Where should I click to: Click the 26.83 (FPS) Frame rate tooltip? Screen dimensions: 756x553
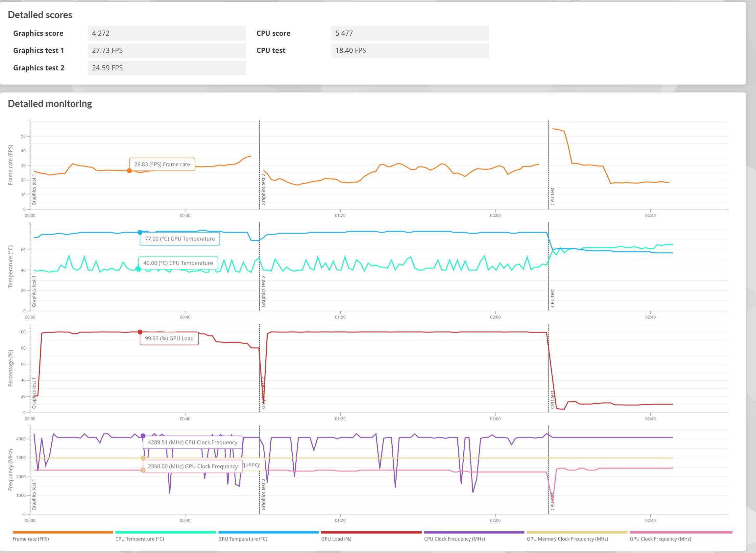162,164
